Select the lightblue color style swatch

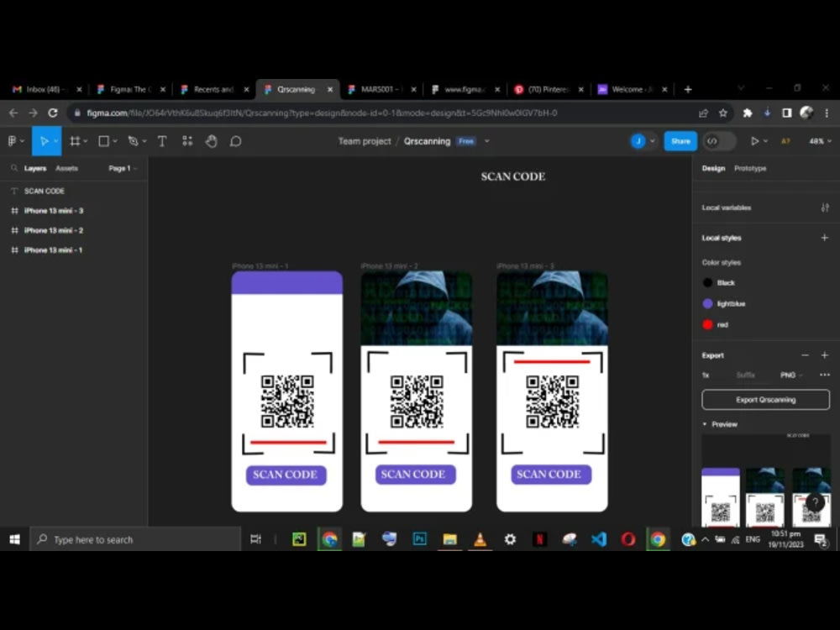tap(707, 304)
